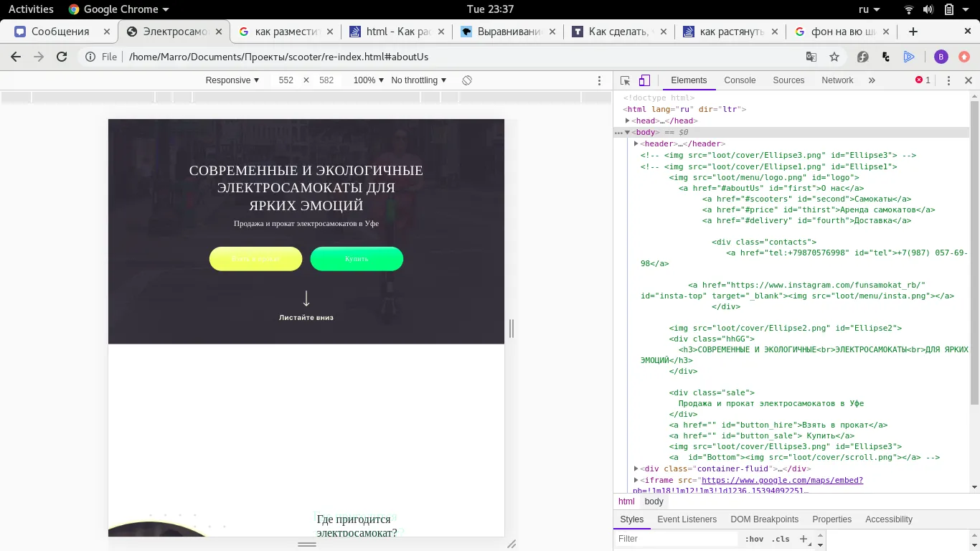Screen dimensions: 980x551
Task: Rotate the device viewport orientation
Action: pyautogui.click(x=467, y=80)
